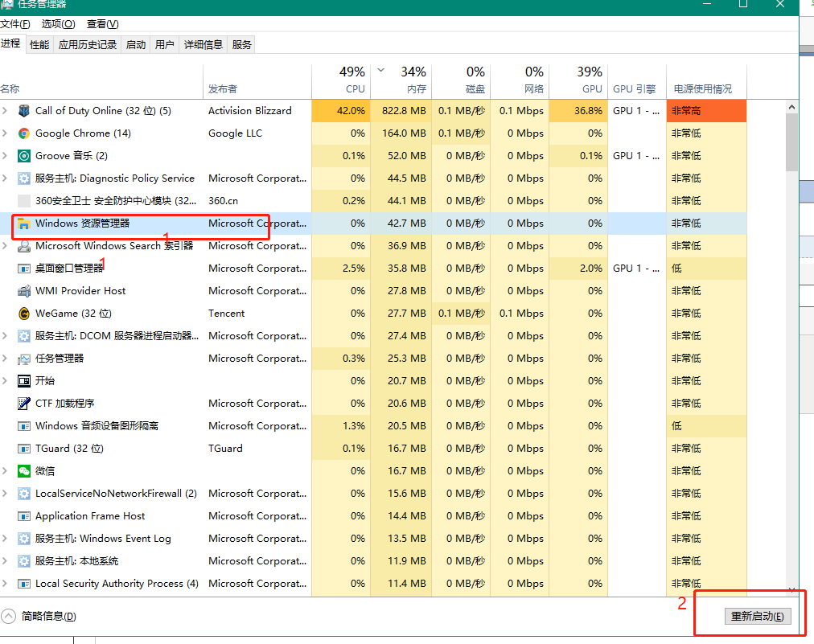Open the 启动 tab
This screenshot has height=644, width=814.
[x=135, y=45]
